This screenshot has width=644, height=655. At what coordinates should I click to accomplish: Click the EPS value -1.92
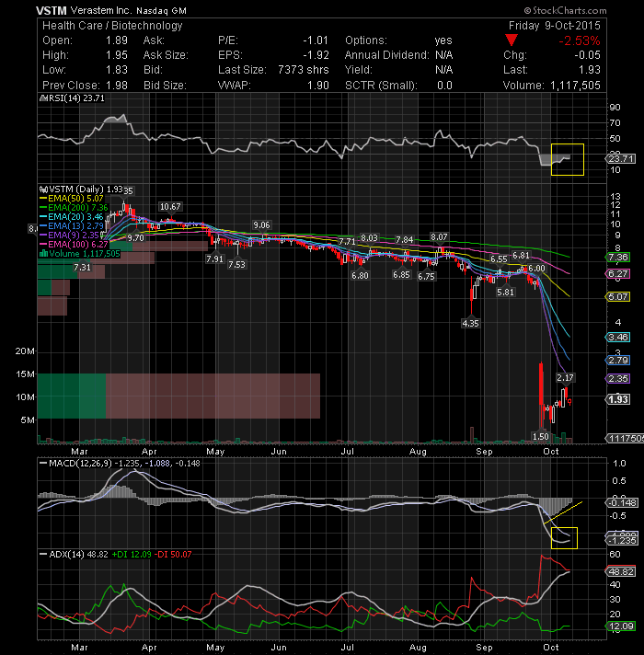click(x=316, y=55)
